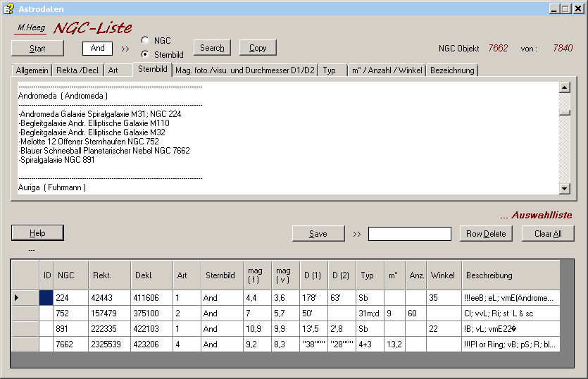
Task: Open the Rekta./Decl. tab
Action: [x=78, y=70]
